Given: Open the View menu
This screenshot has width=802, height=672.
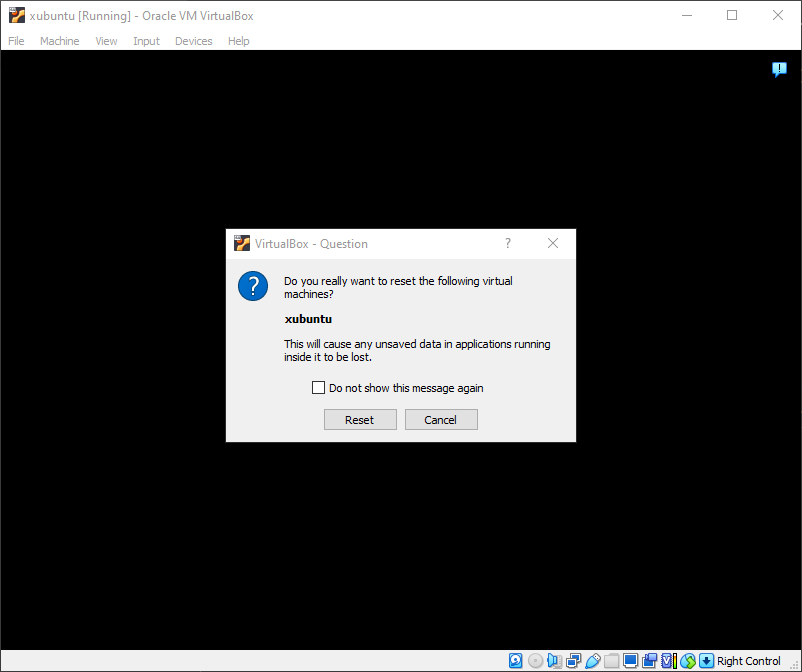Looking at the screenshot, I should 106,41.
